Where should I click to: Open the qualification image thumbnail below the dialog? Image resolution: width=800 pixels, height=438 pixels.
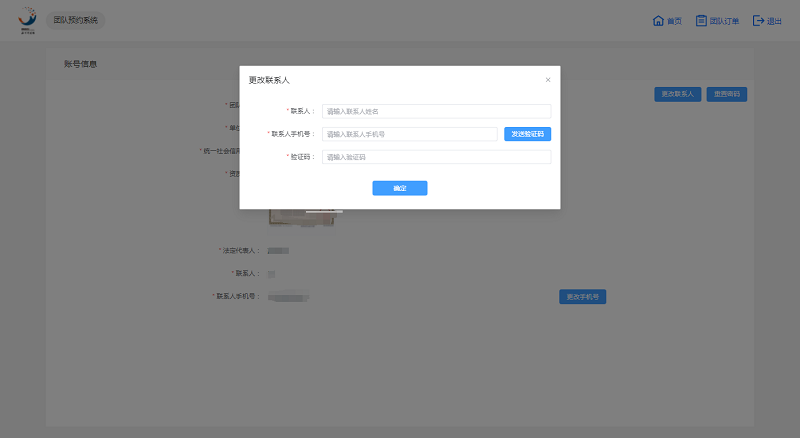click(x=305, y=217)
